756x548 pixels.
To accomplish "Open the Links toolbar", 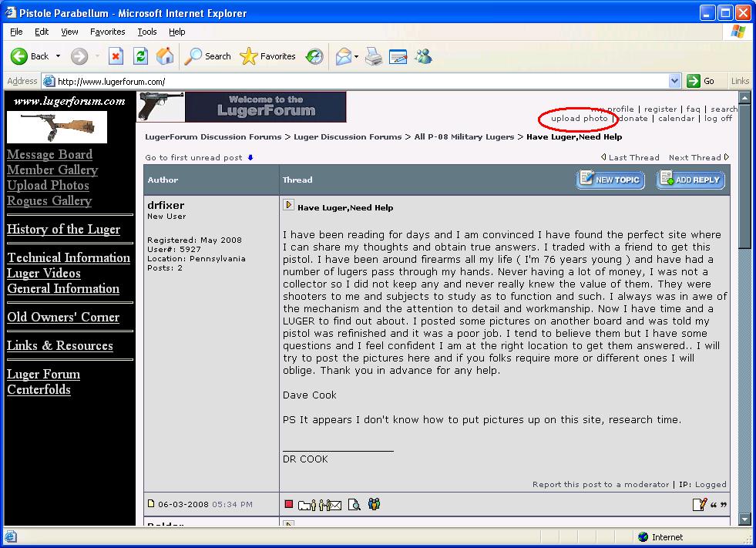I will [x=740, y=81].
